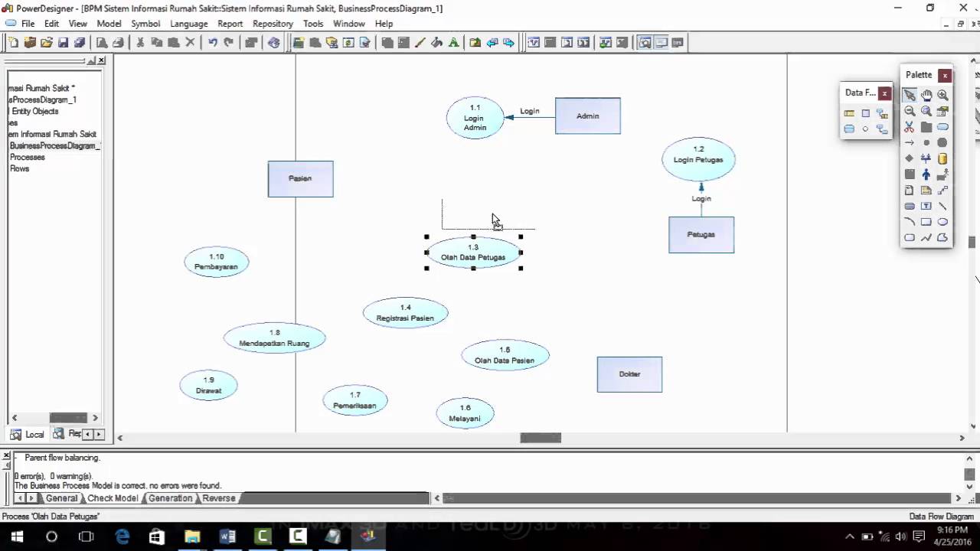Screen dimensions: 980x551
Task: Select the arrow Flow tool in Palette
Action: coord(910,142)
